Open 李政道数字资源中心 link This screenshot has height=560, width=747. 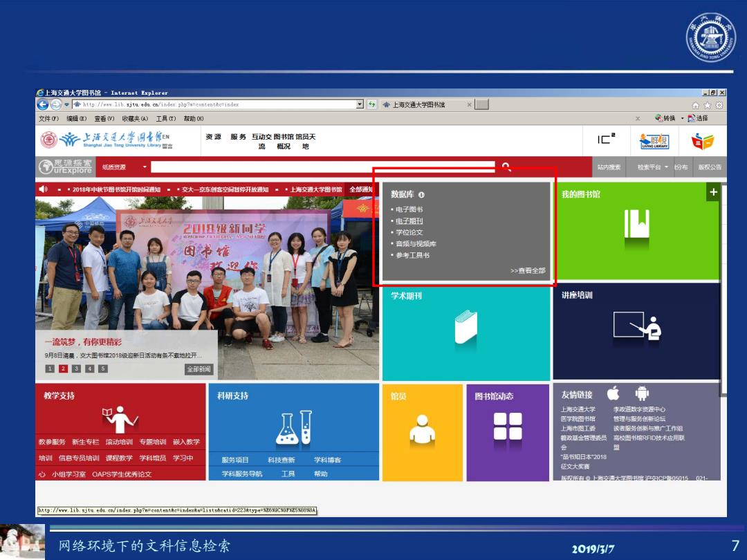click(639, 409)
